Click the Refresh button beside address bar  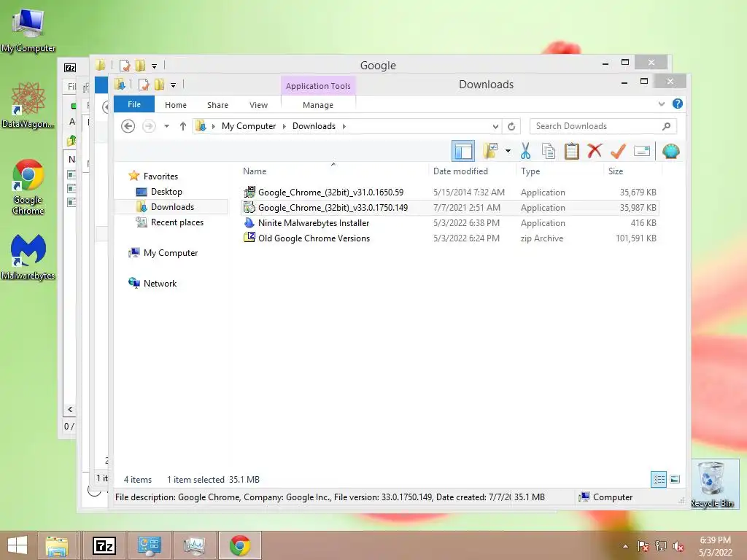click(511, 126)
